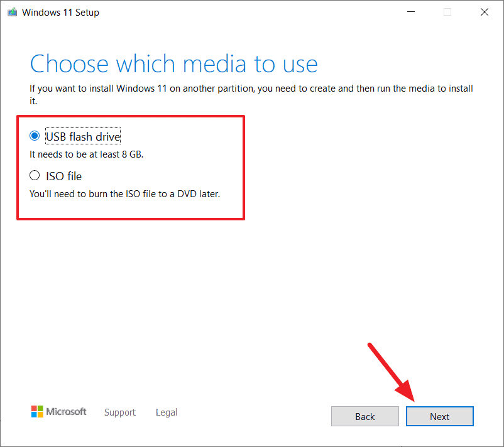
Task: Minimize the Setup window
Action: pos(411,12)
